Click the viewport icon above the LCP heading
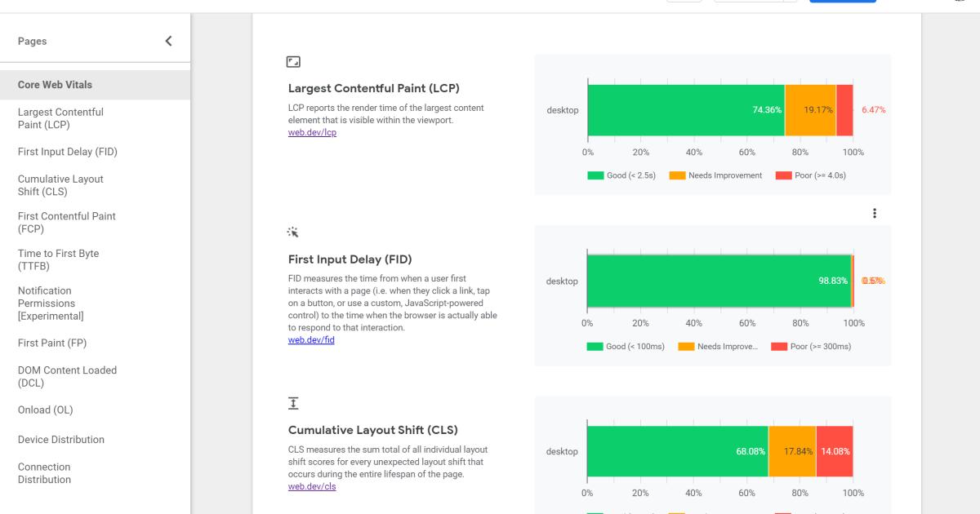The height and width of the screenshot is (514, 980). (293, 61)
